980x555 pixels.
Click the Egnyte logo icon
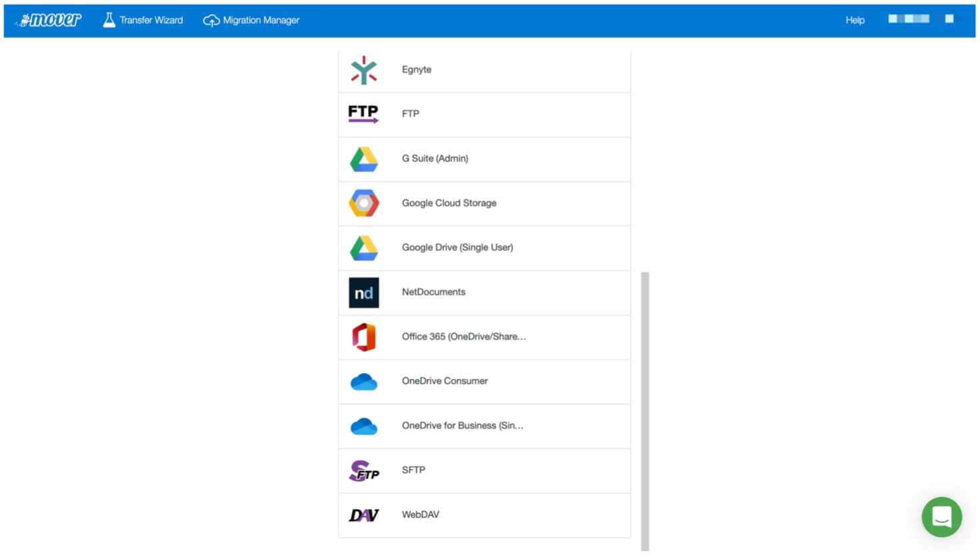coord(364,70)
